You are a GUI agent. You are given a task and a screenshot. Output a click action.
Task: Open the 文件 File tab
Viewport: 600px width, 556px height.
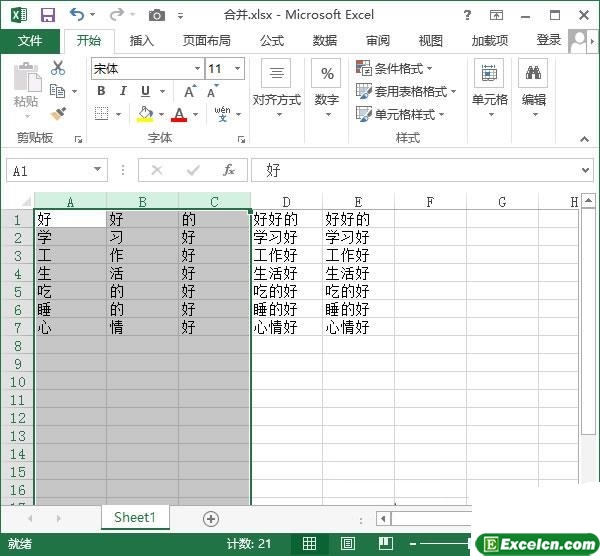(30, 41)
